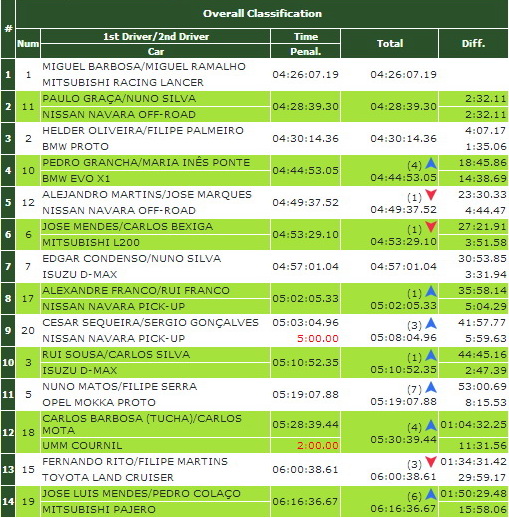The width and height of the screenshot is (509, 518).
Task: Select HELDER OLIVEIRA/FILIPE PALMEIRO driver names
Action: (143, 130)
